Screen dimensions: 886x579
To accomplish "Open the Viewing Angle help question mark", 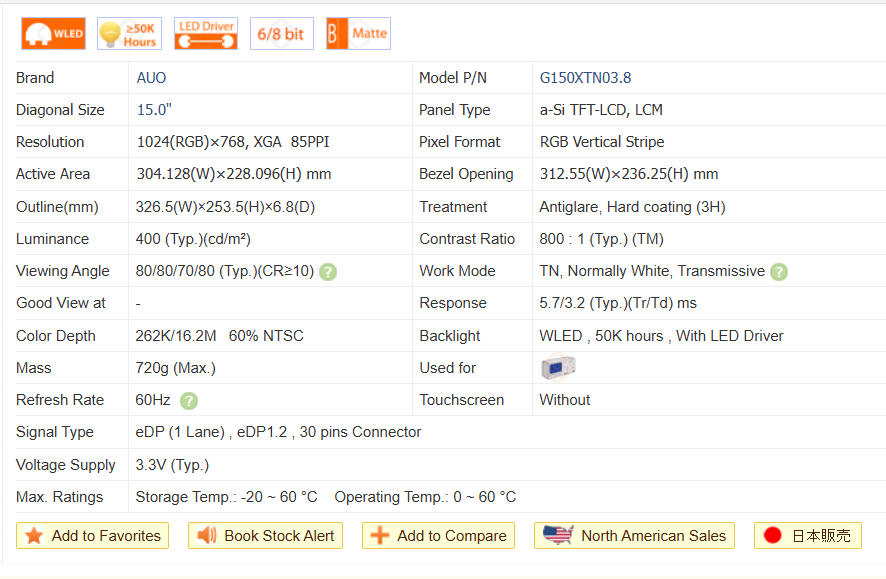I will click(x=328, y=272).
